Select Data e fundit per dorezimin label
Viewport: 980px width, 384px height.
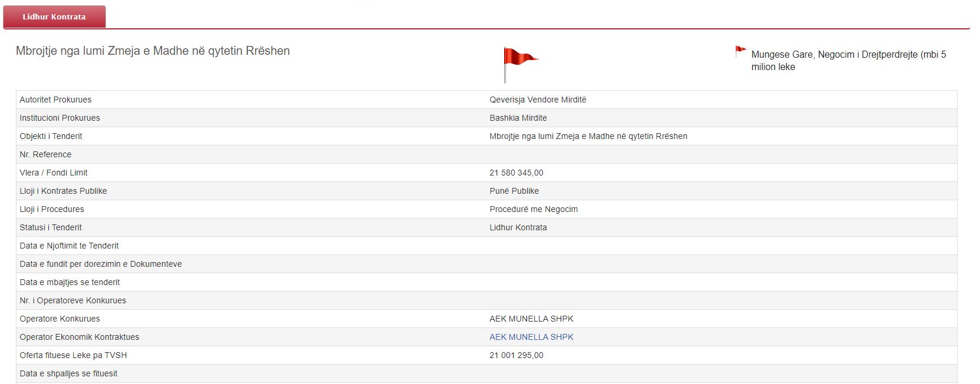[101, 264]
